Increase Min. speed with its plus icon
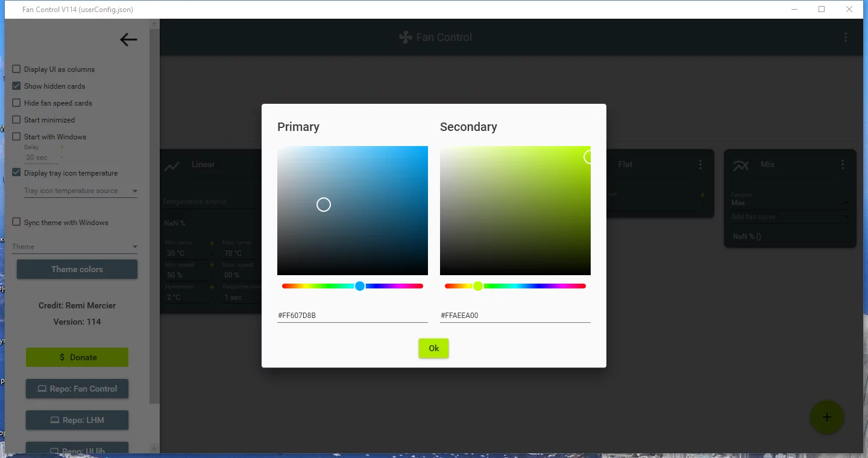This screenshot has width=868, height=458. click(x=212, y=265)
